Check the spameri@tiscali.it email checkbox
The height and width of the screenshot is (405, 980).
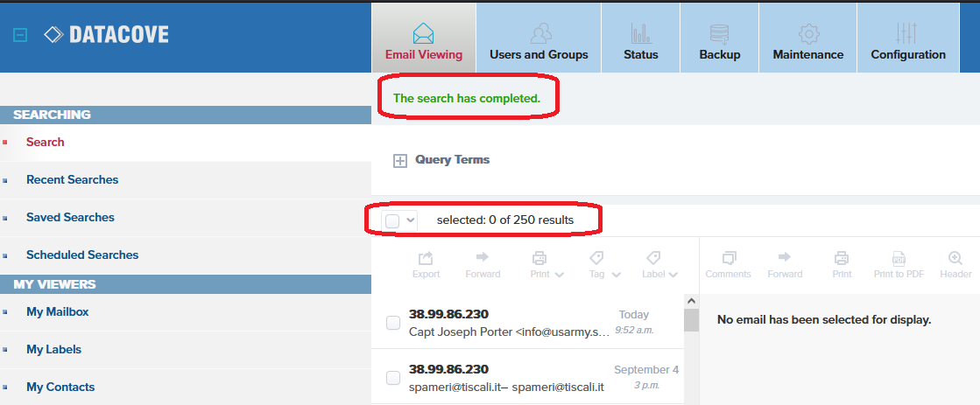393,378
